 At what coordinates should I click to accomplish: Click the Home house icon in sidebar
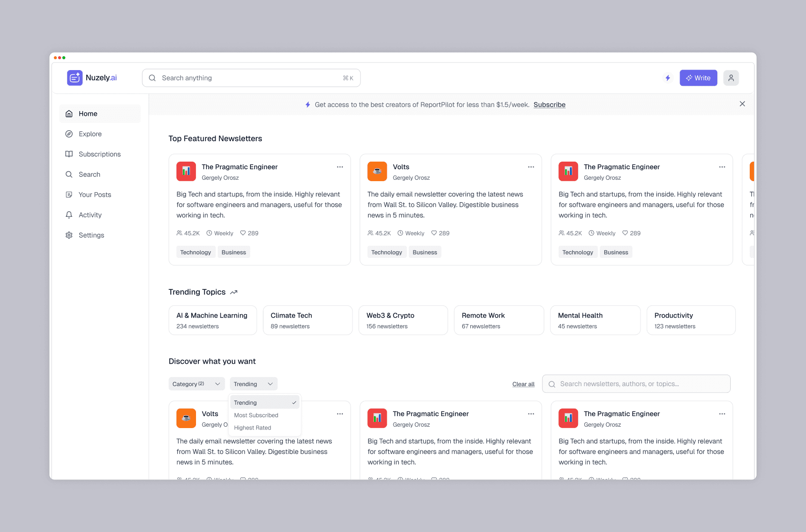coord(69,113)
